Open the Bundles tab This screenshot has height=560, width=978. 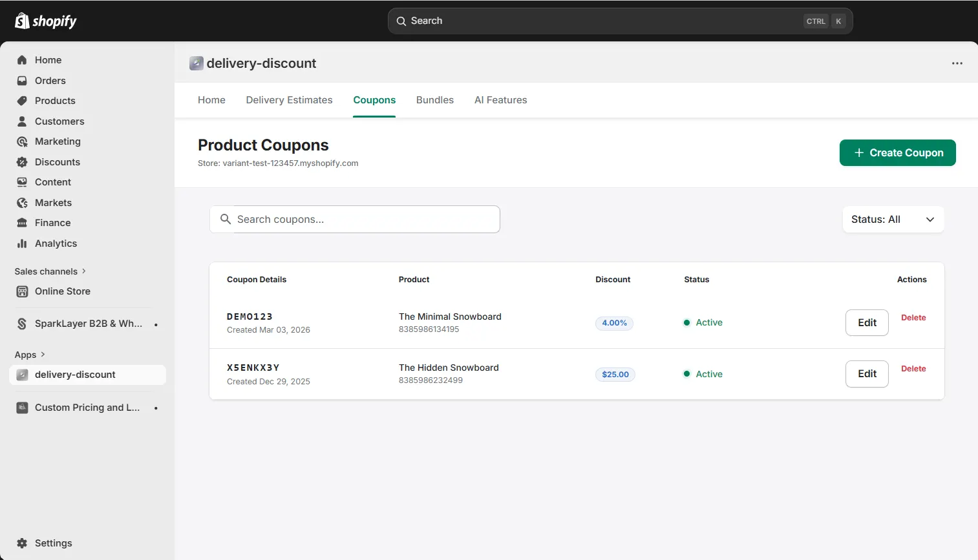coord(434,100)
